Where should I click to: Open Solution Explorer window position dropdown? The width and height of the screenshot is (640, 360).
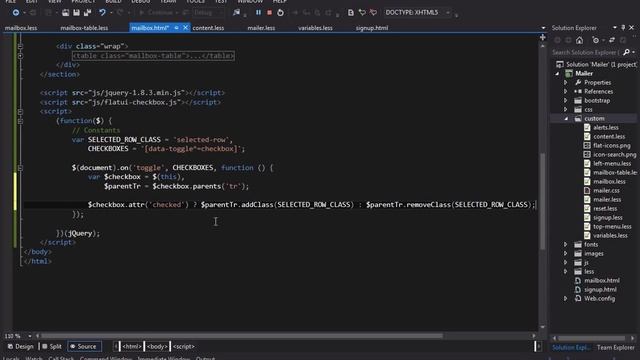point(615,27)
